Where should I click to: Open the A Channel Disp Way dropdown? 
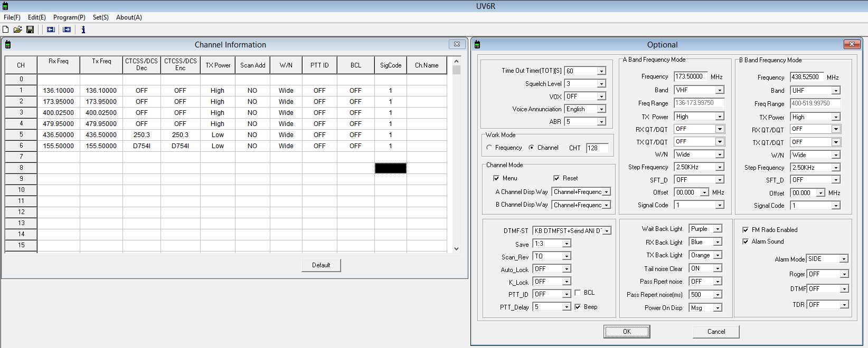pyautogui.click(x=607, y=192)
